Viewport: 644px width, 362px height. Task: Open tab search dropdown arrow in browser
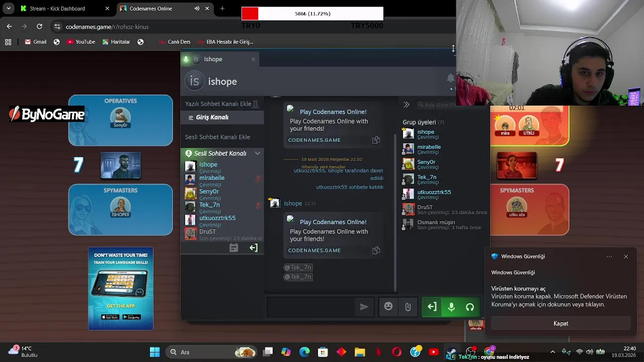9,9
